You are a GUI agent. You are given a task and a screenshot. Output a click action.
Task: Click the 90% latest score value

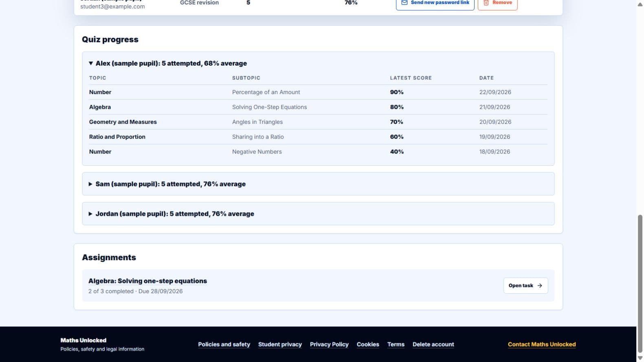397,92
